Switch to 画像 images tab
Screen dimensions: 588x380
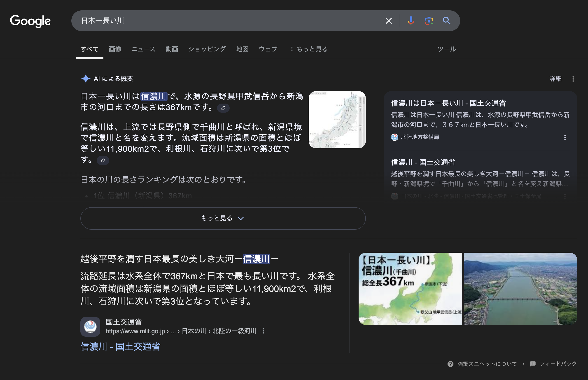pyautogui.click(x=115, y=49)
